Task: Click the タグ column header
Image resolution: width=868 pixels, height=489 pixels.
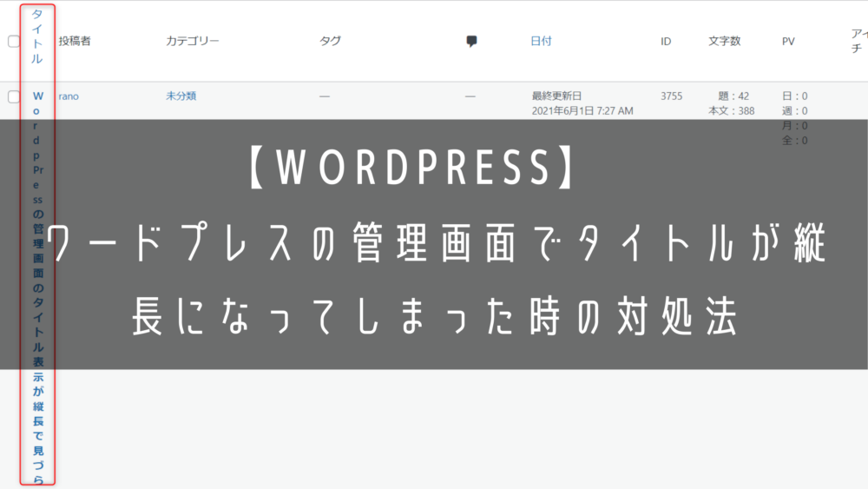Action: [x=330, y=41]
